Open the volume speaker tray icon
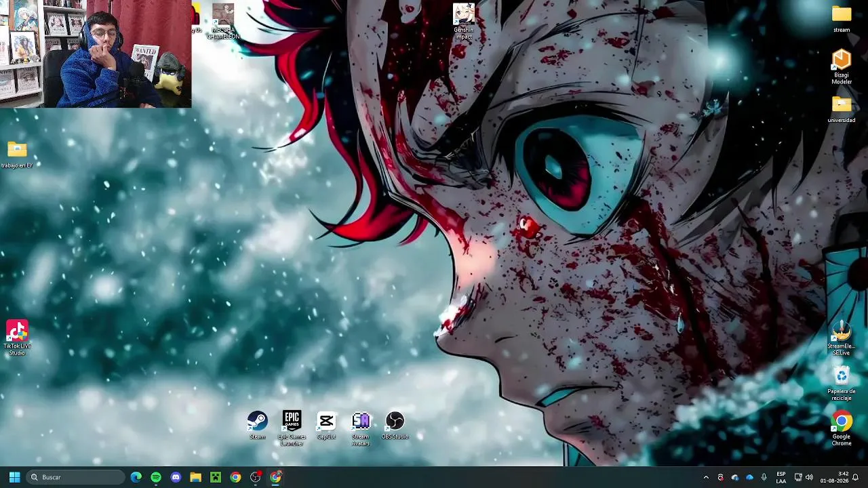The width and height of the screenshot is (868, 488). (809, 477)
